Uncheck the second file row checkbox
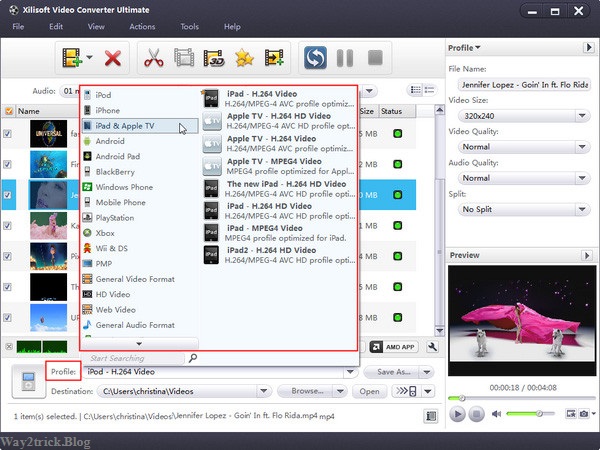This screenshot has height=450, width=600. tap(7, 164)
